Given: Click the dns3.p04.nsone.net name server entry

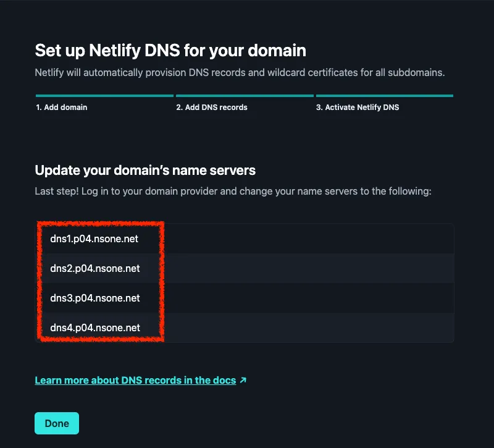Looking at the screenshot, I should 95,298.
